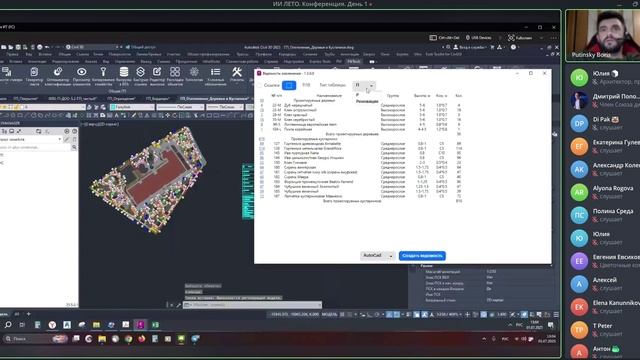Open File Explorer in outer taskbar
The image size is (640, 360).
click(x=102, y=339)
